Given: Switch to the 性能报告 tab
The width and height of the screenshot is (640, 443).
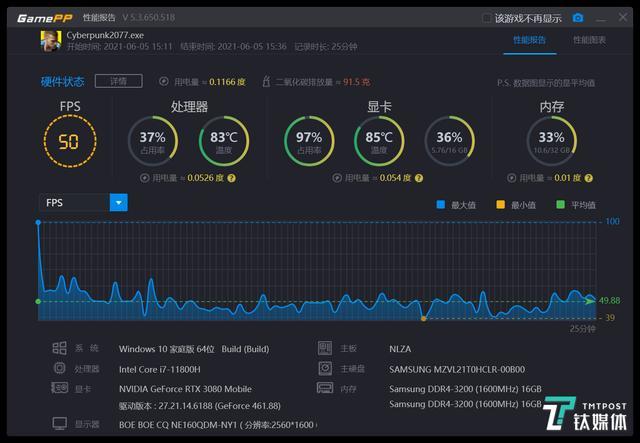Looking at the screenshot, I should (530, 40).
